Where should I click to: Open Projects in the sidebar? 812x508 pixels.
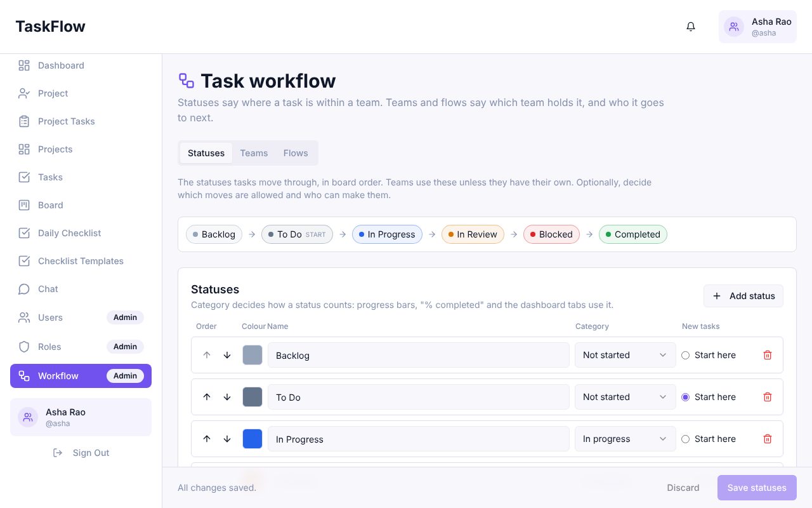click(81, 149)
